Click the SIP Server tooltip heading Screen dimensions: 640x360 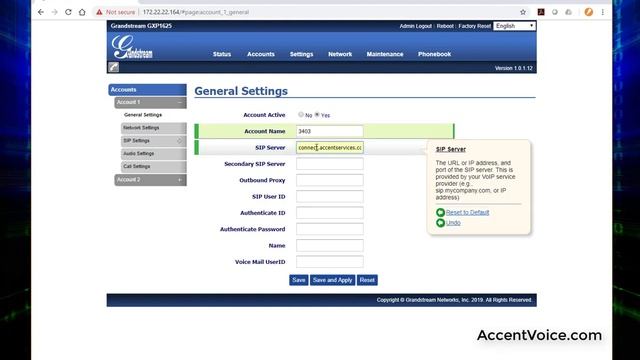pyautogui.click(x=451, y=149)
